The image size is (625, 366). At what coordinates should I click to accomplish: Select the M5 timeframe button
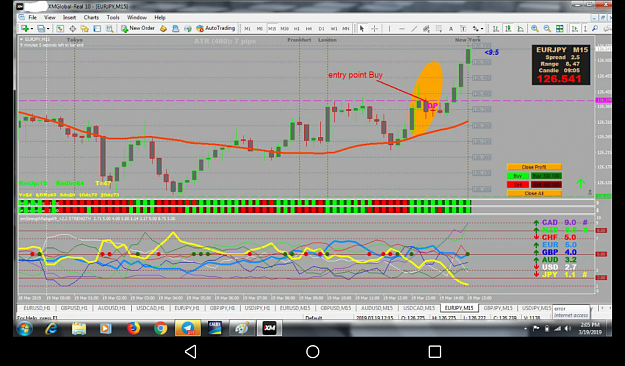(259, 29)
